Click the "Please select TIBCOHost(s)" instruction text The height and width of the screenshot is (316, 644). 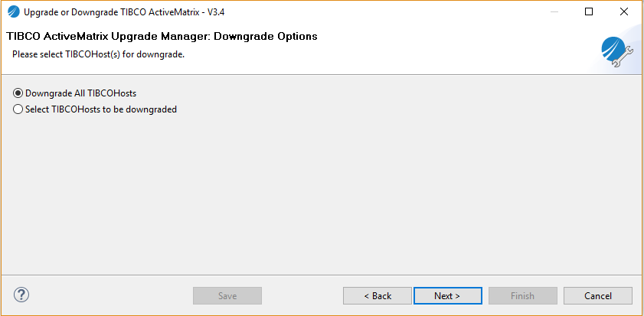pyautogui.click(x=98, y=55)
